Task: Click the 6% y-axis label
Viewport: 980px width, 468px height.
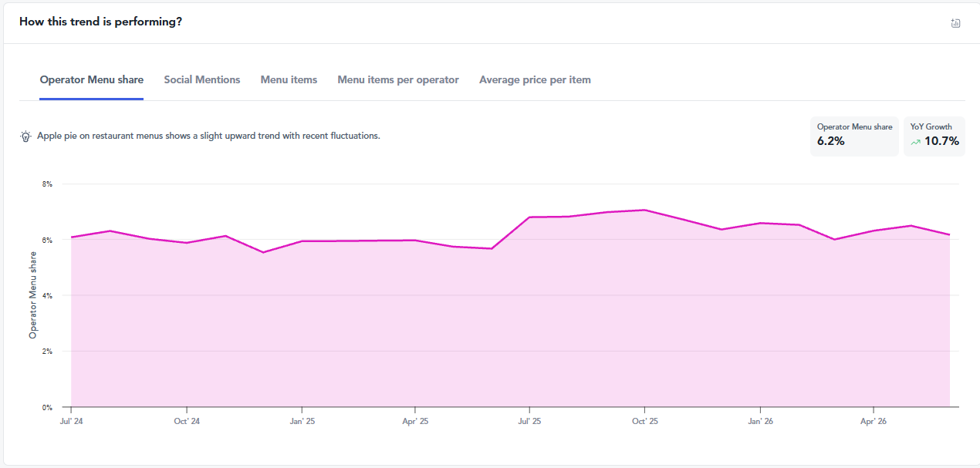Action: click(47, 240)
